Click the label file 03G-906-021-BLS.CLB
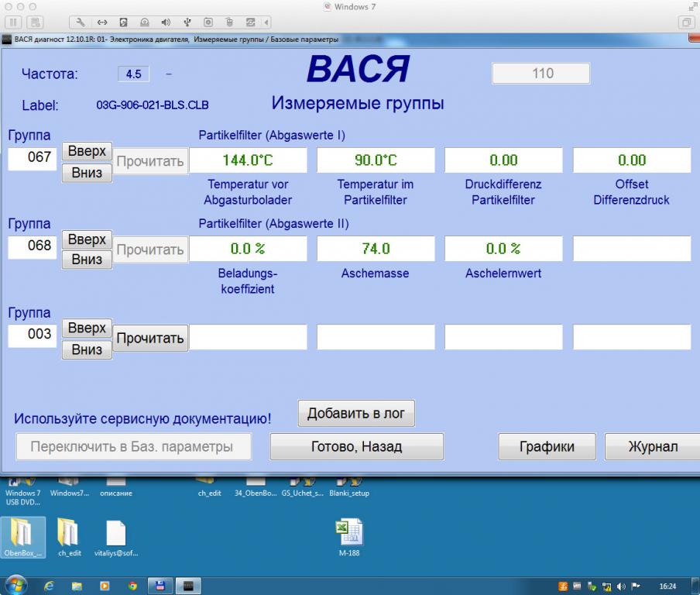The image size is (700, 595). (153, 105)
